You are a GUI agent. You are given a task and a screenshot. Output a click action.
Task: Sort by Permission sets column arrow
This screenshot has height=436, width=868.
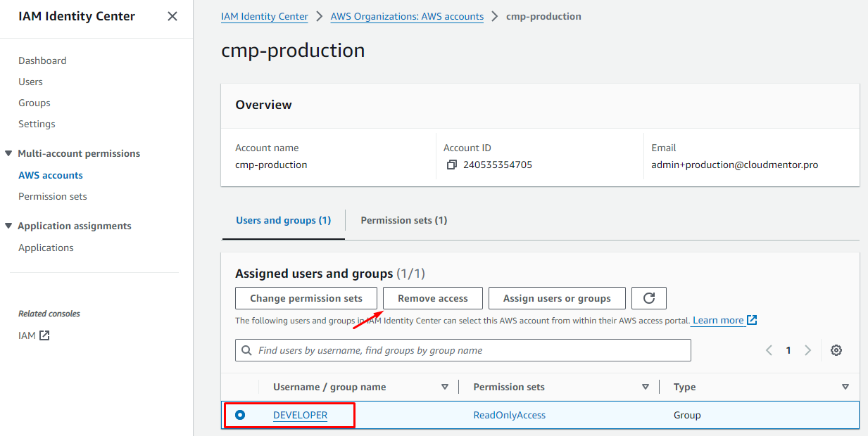click(x=645, y=387)
